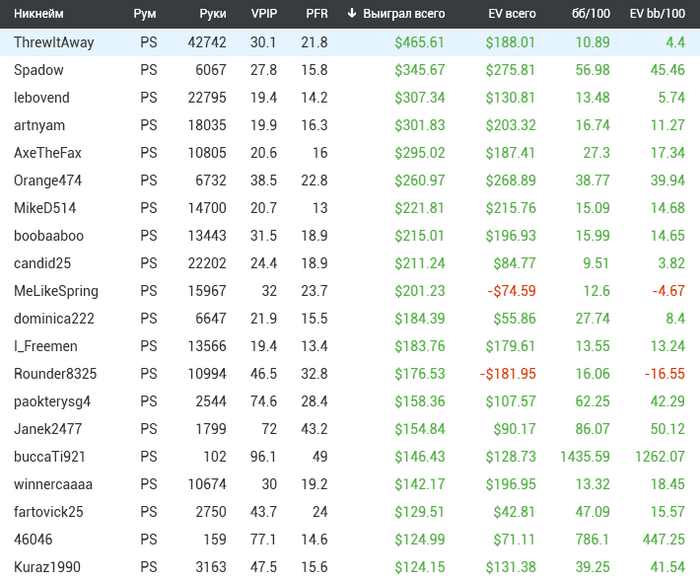Sort by Рум column header
Screen dimensions: 700x579
[x=145, y=14]
